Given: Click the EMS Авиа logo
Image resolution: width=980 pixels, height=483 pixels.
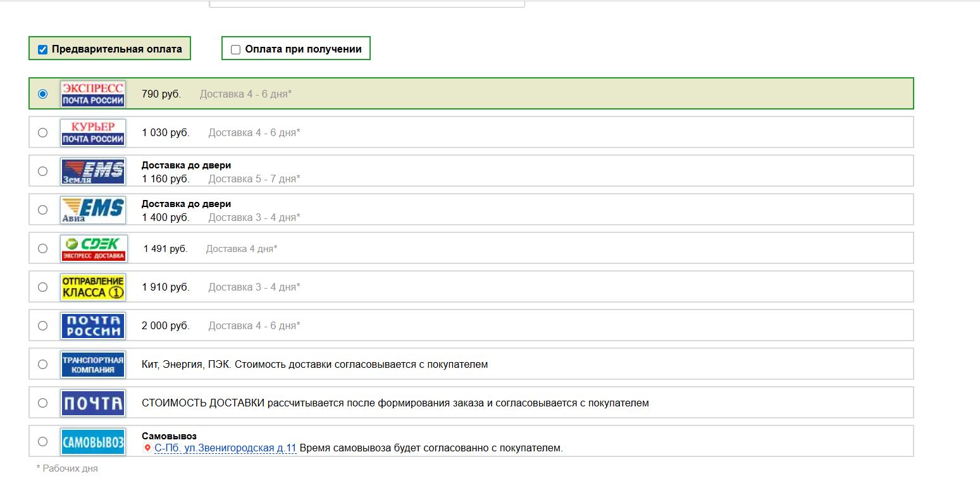Looking at the screenshot, I should pyautogui.click(x=92, y=209).
